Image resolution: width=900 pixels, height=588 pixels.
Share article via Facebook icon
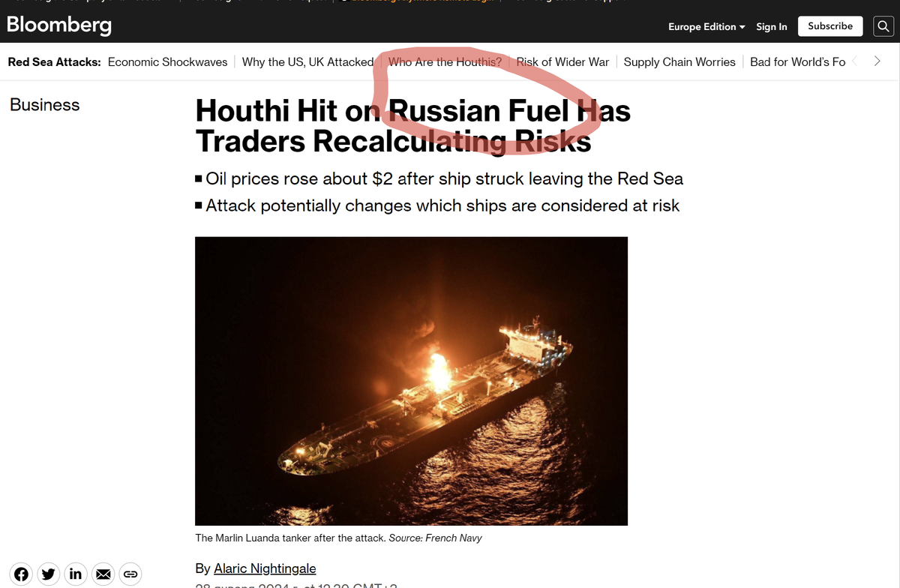[22, 574]
